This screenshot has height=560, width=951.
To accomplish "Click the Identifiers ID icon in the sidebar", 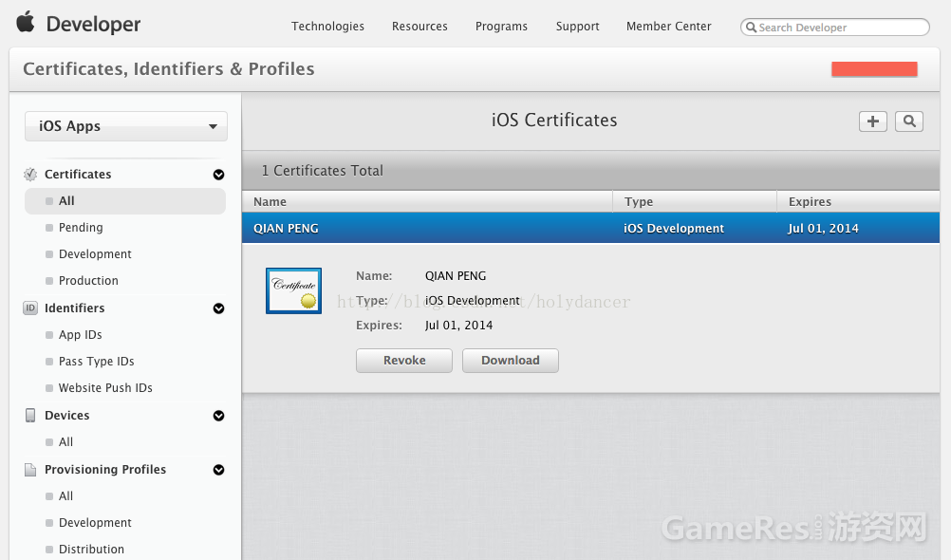I will (x=30, y=308).
